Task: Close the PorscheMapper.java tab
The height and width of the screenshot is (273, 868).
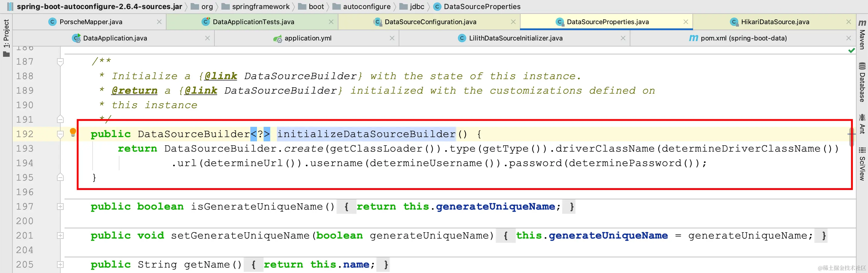Action: click(159, 22)
